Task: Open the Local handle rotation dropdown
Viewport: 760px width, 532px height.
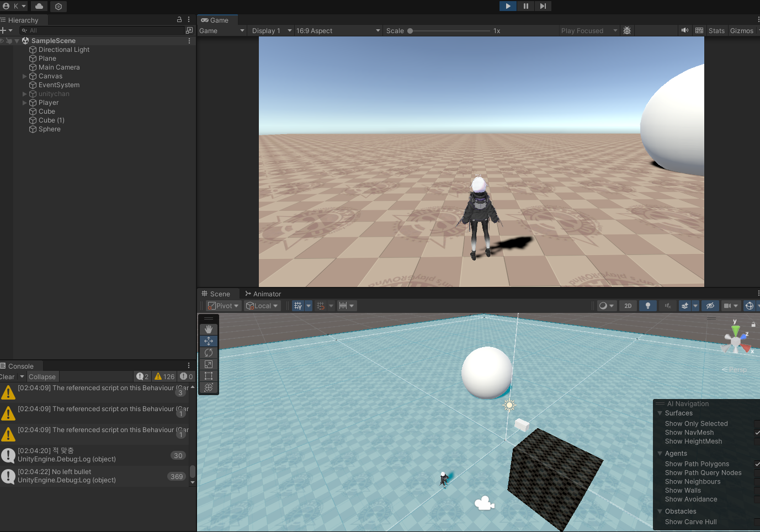Action: 263,306
